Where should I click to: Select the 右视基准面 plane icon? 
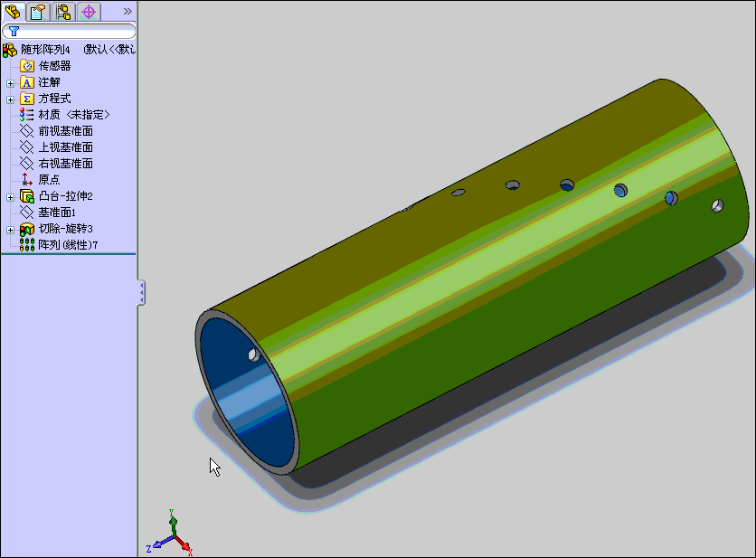click(26, 164)
